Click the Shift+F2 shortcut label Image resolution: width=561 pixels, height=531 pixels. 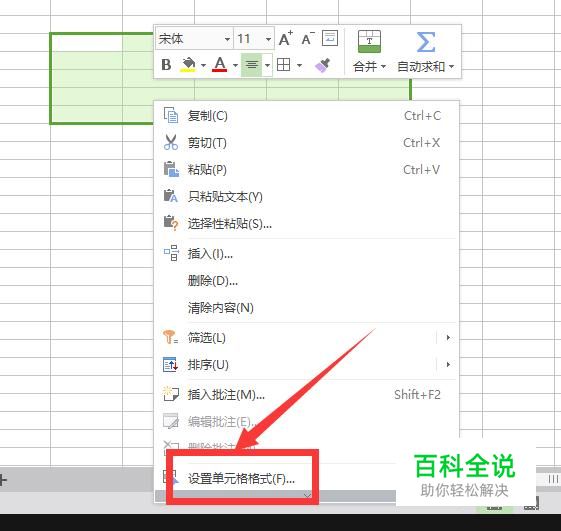pyautogui.click(x=417, y=395)
